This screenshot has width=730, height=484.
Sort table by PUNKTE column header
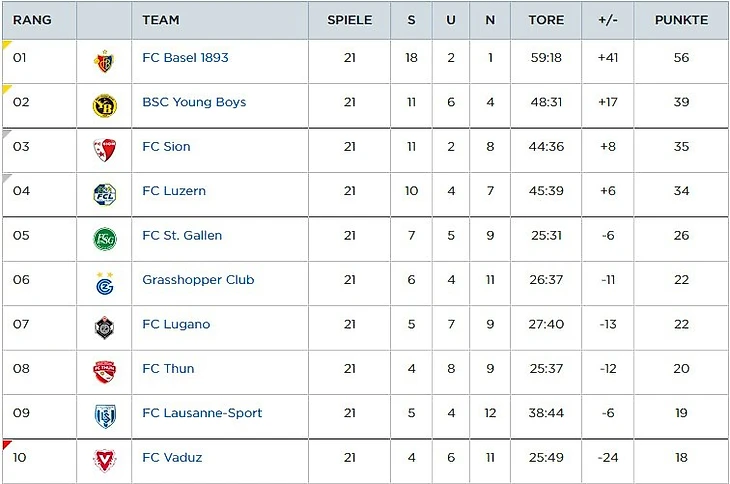(x=681, y=20)
